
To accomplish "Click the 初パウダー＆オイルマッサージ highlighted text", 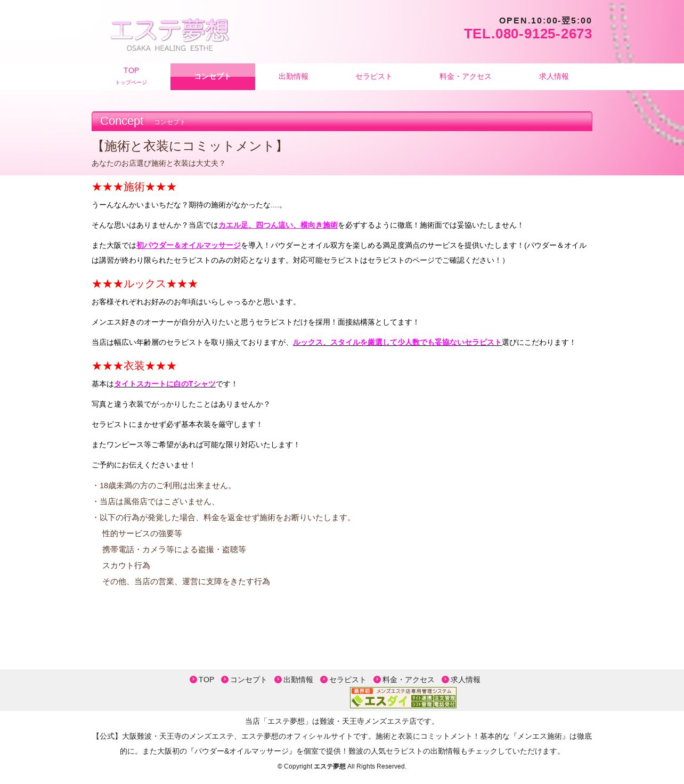I will [189, 246].
